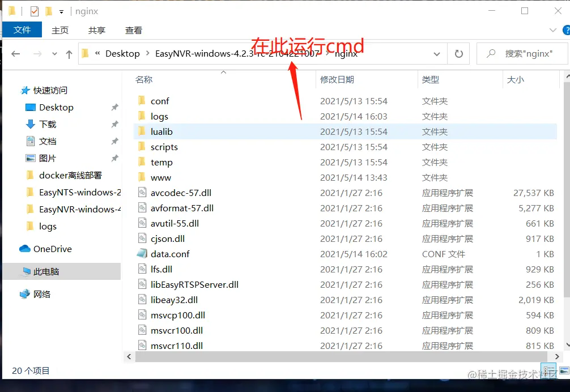Open docker离线部署 folder in sidebar
Image resolution: width=570 pixels, height=392 pixels.
click(70, 175)
